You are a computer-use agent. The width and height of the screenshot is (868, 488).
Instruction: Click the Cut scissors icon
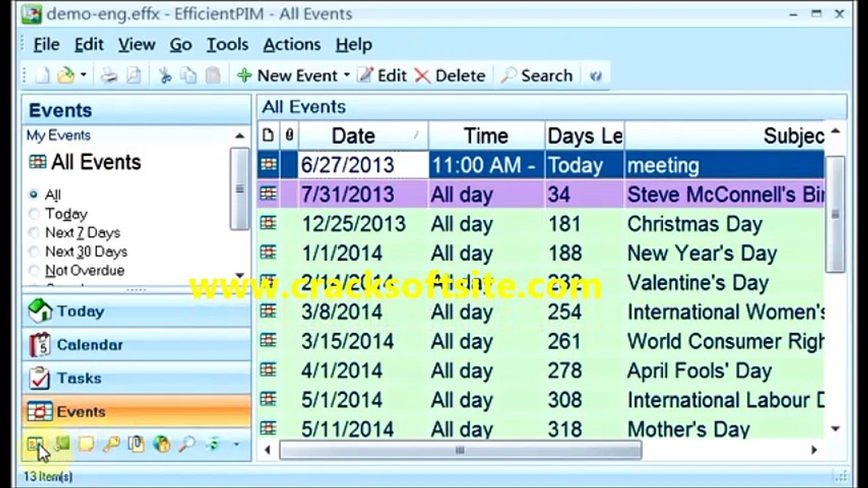[165, 75]
